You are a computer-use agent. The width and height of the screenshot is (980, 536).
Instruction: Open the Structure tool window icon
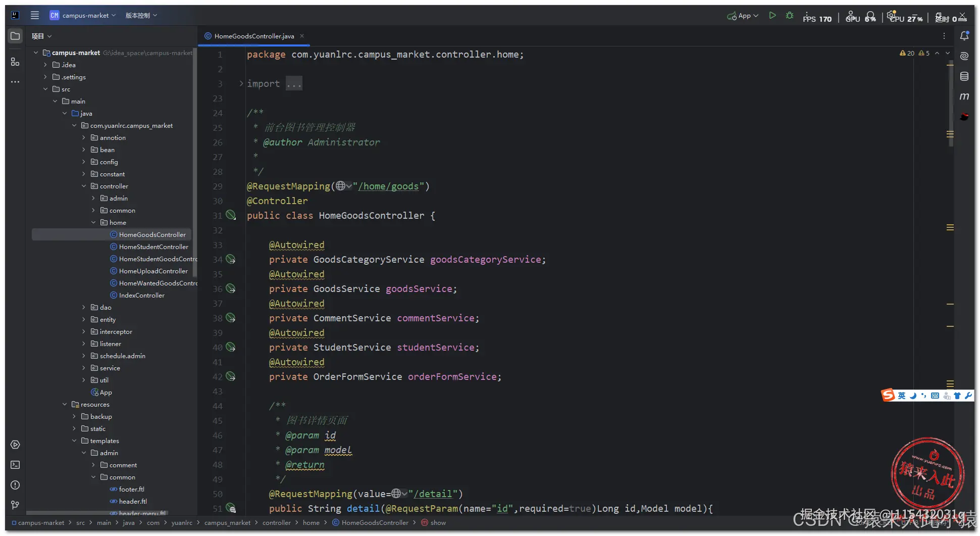(15, 62)
